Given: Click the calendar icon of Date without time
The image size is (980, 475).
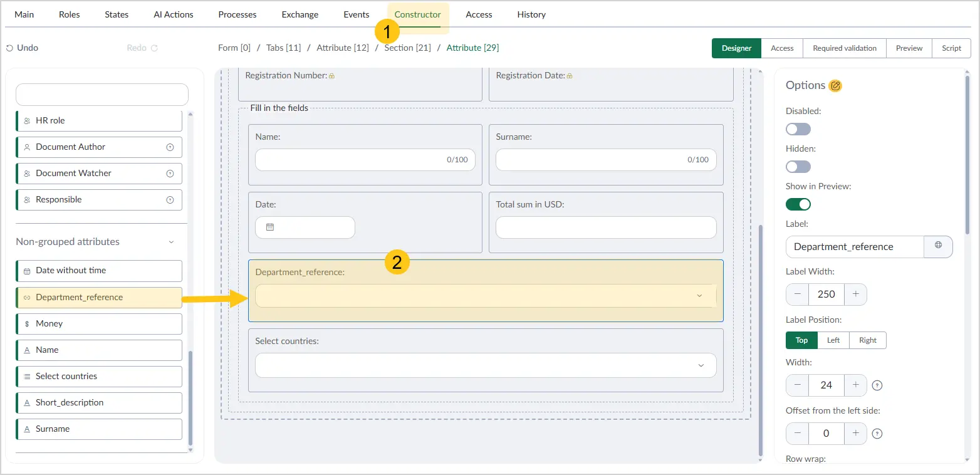Looking at the screenshot, I should click(27, 271).
